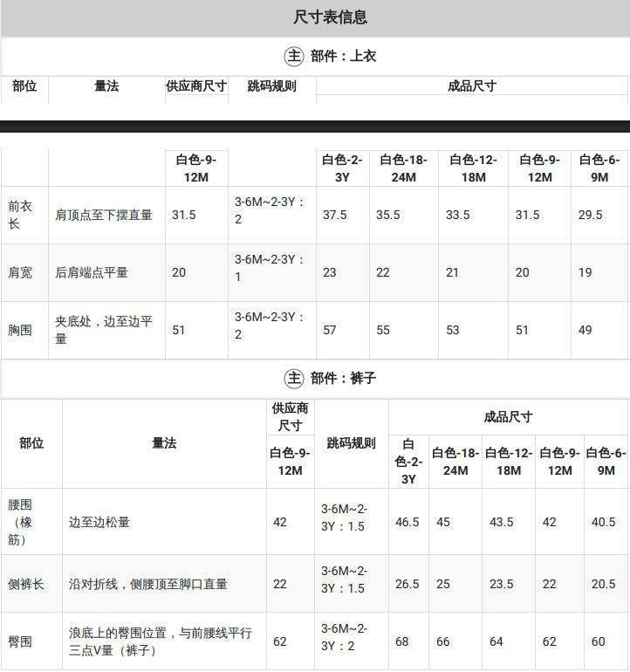
Task: Click 白色-18-24M column header in 裤子 table
Action: (455, 462)
